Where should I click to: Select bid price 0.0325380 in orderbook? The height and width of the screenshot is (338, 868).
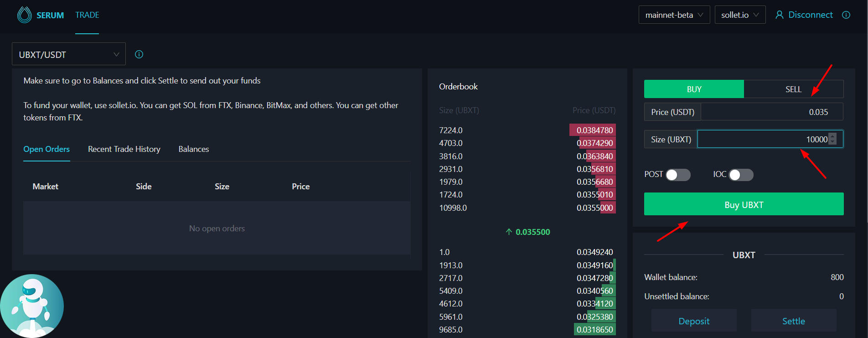coord(595,317)
